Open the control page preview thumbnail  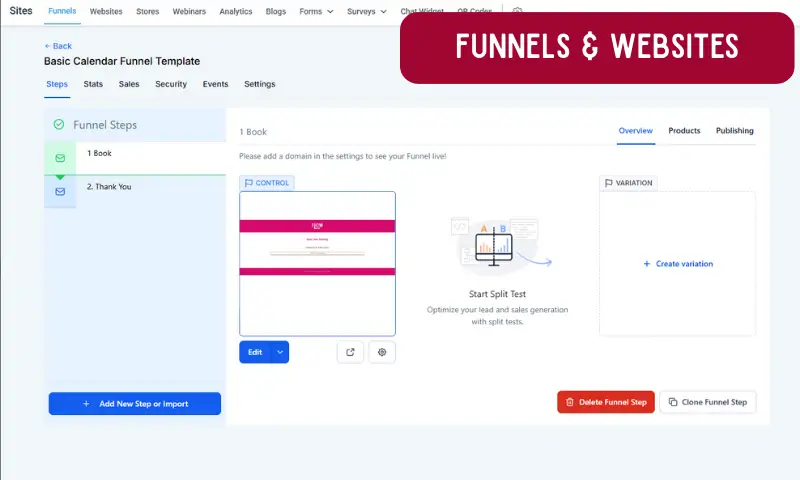pyautogui.click(x=317, y=264)
